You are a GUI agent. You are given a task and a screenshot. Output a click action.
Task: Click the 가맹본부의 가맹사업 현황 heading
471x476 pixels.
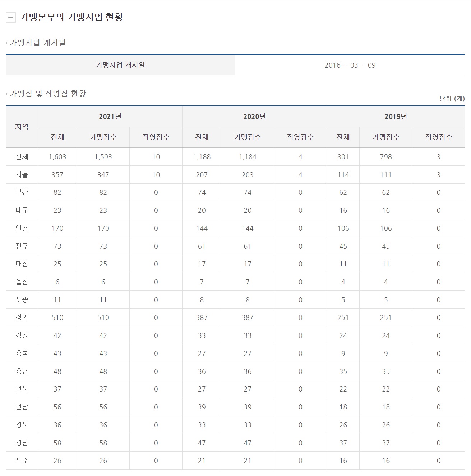tap(71, 17)
